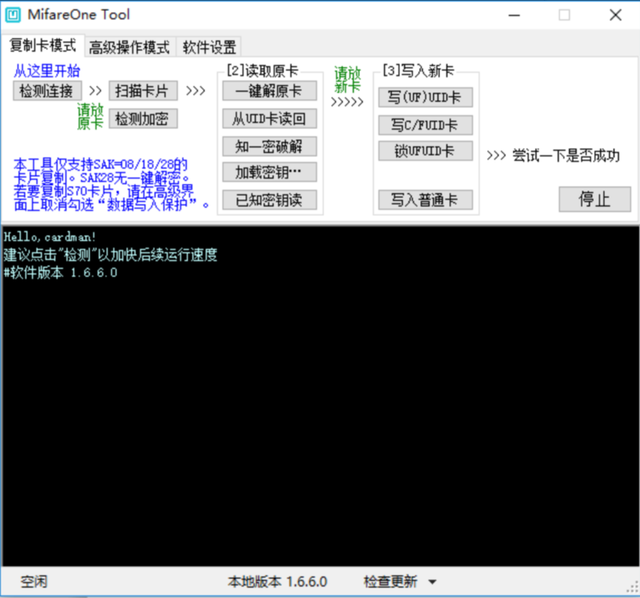The width and height of the screenshot is (640, 598).
Task: Click the green 请放新卡 label
Action: 348,80
